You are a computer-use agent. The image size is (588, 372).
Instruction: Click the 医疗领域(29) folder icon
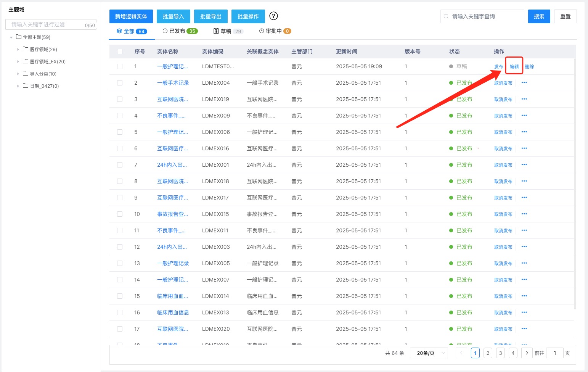coord(26,49)
